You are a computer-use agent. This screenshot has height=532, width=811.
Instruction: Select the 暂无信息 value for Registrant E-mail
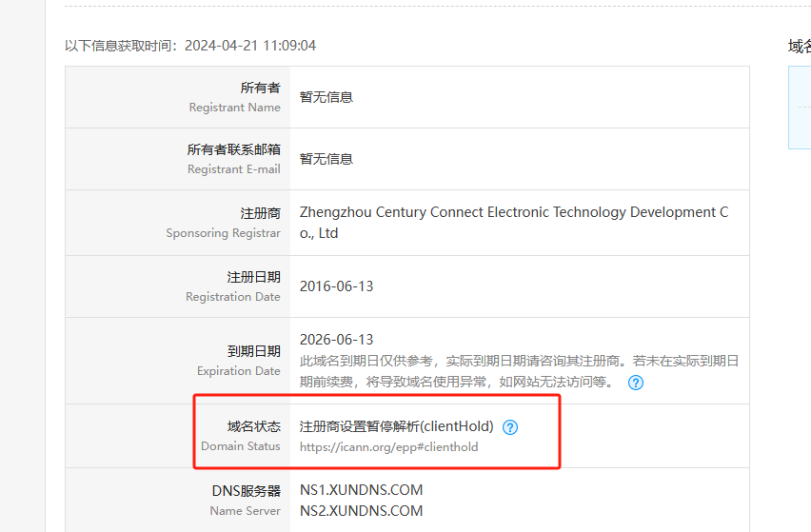(x=326, y=159)
